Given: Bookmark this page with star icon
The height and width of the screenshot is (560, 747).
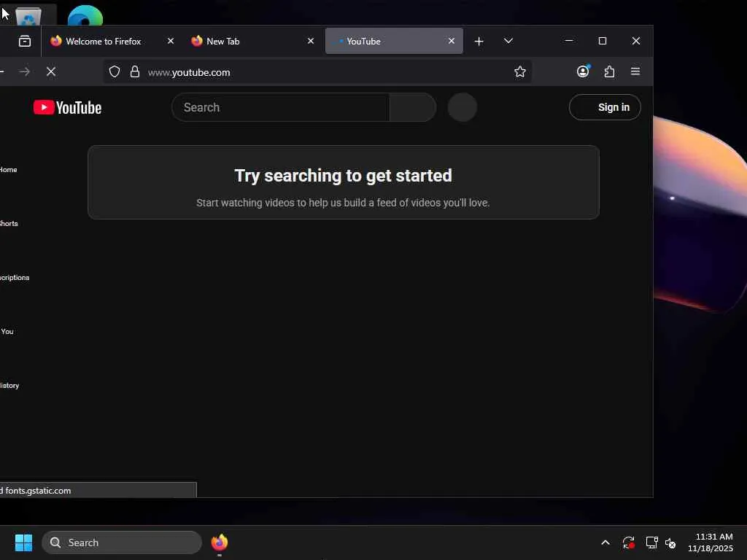Looking at the screenshot, I should pos(519,72).
